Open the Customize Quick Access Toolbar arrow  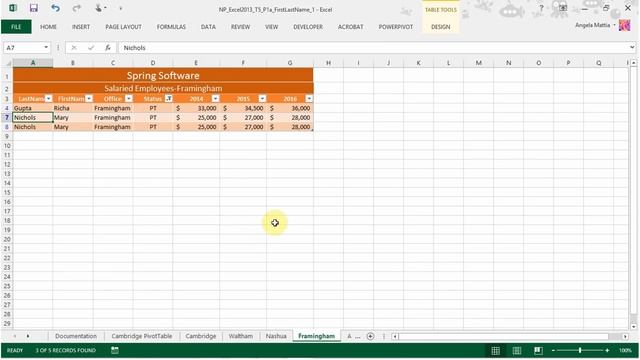click(120, 8)
